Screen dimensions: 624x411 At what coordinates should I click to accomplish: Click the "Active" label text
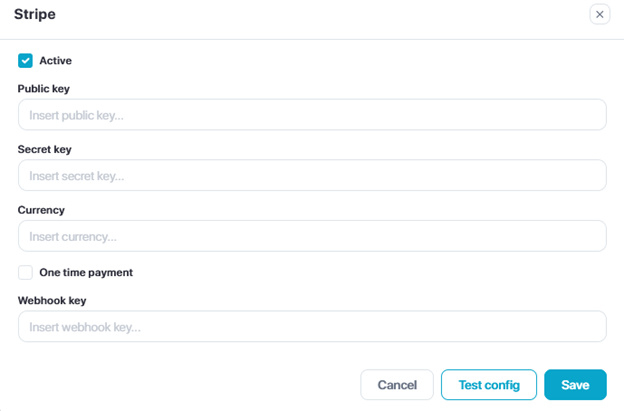pos(55,60)
